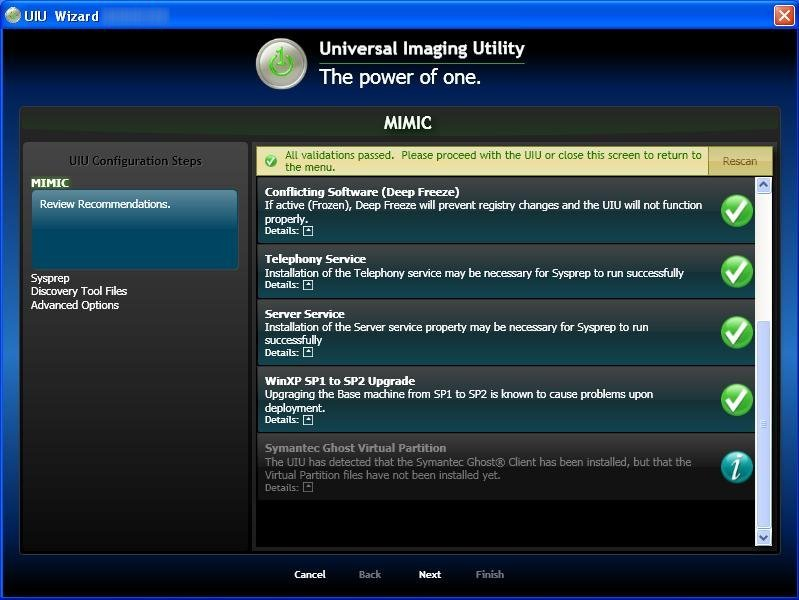
Task: Click the Server Service heading
Action: pyautogui.click(x=305, y=314)
